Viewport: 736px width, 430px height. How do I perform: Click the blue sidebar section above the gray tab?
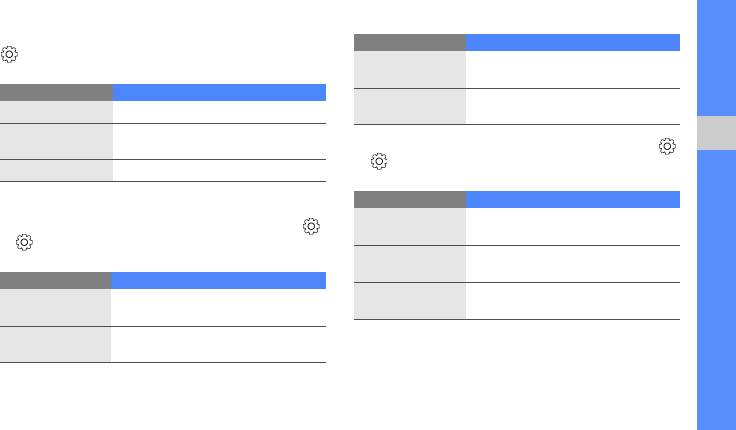[x=715, y=57]
